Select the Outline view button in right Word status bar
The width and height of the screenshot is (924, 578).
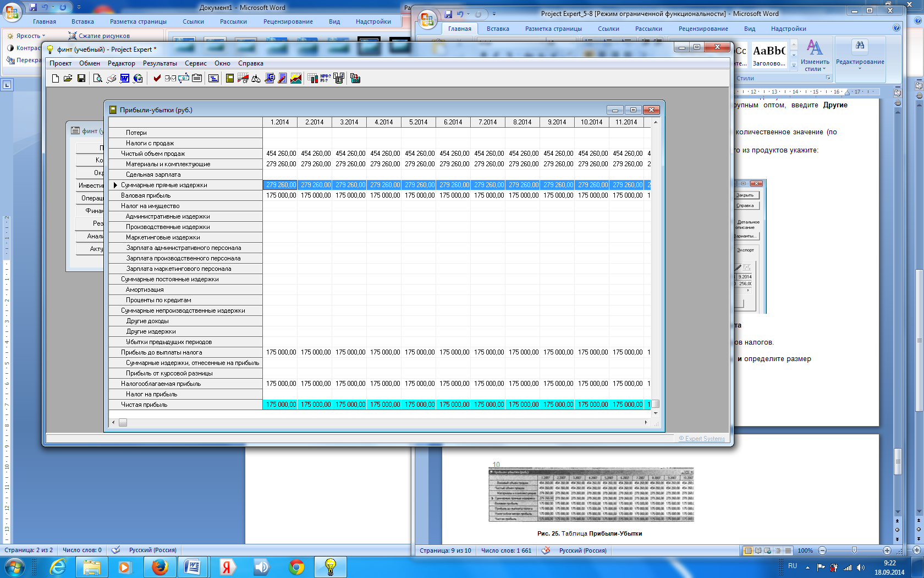[778, 550]
